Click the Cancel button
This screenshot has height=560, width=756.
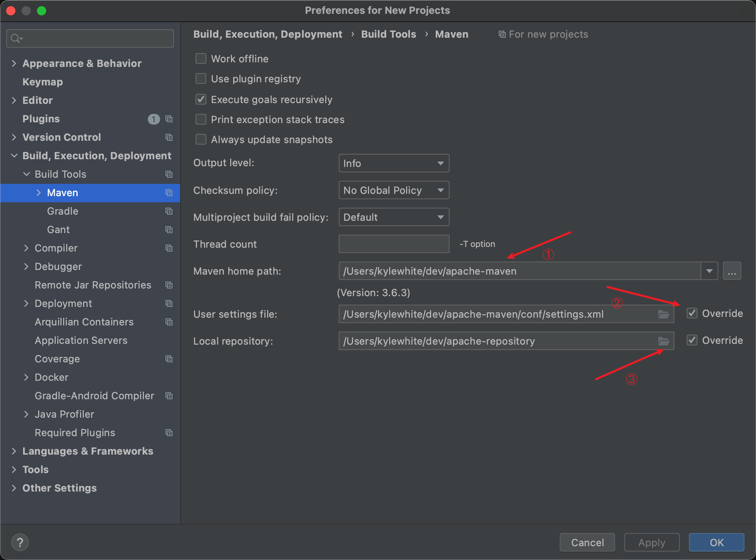pyautogui.click(x=587, y=542)
